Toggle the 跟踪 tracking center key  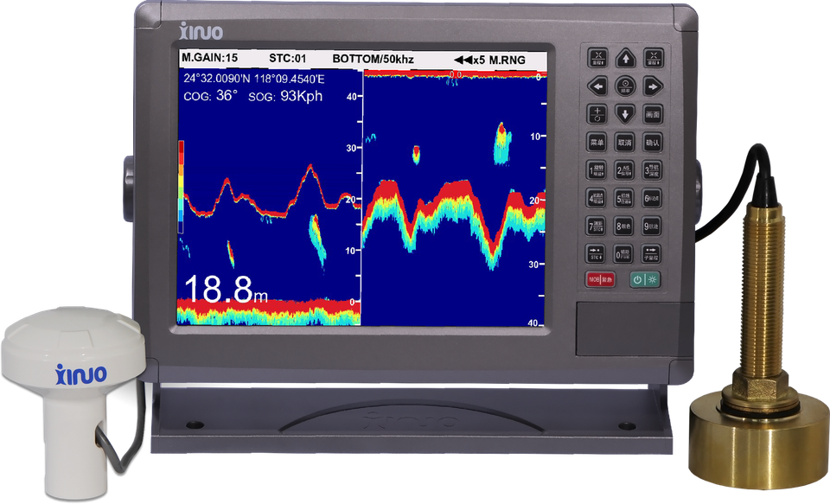click(625, 86)
